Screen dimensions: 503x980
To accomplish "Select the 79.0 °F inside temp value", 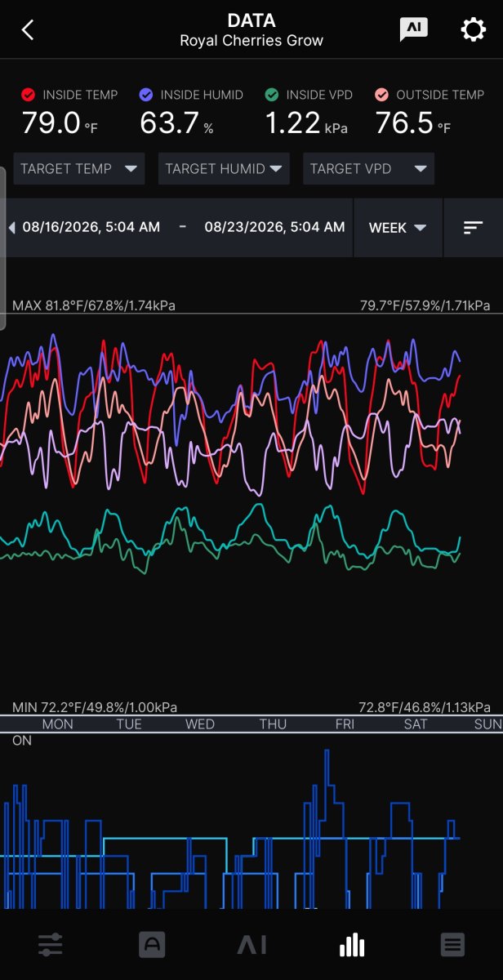I will click(60, 123).
